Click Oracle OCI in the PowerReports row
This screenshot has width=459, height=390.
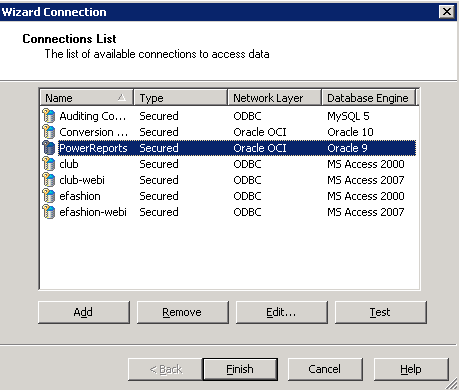tap(260, 148)
